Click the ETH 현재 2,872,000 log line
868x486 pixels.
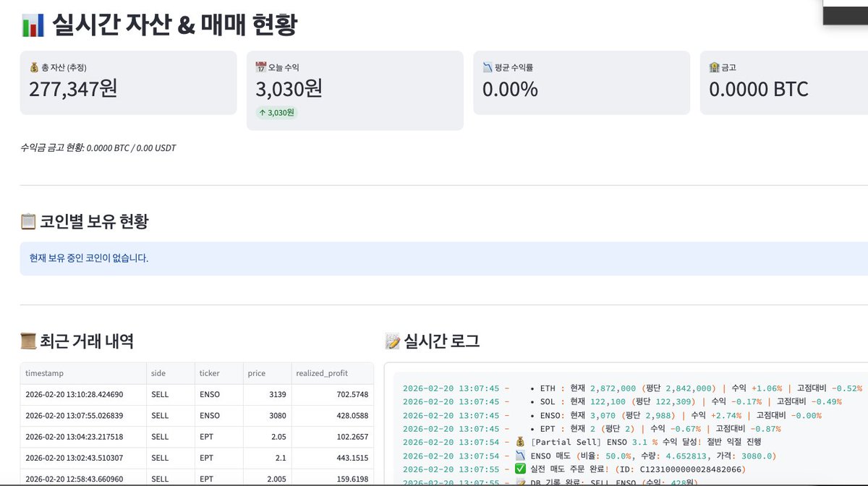pyautogui.click(x=632, y=388)
